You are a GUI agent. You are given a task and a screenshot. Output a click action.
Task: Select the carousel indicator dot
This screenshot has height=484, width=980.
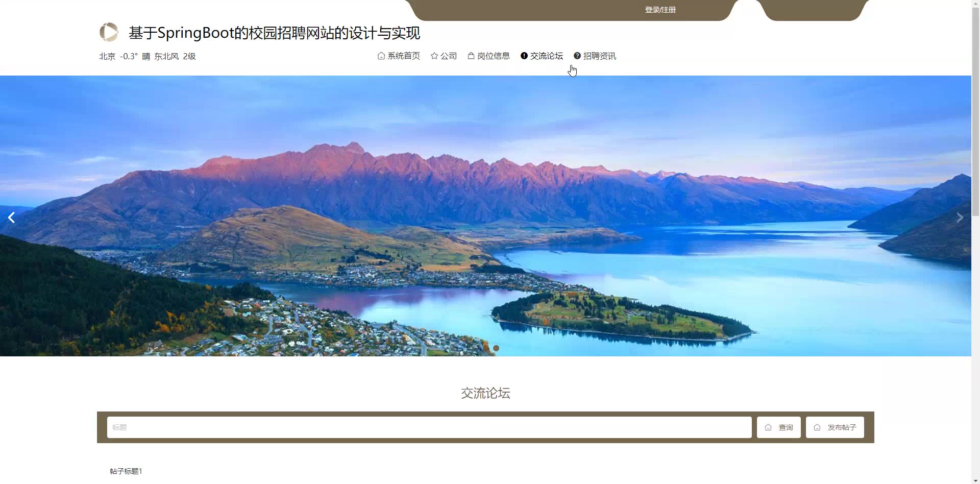pos(496,348)
